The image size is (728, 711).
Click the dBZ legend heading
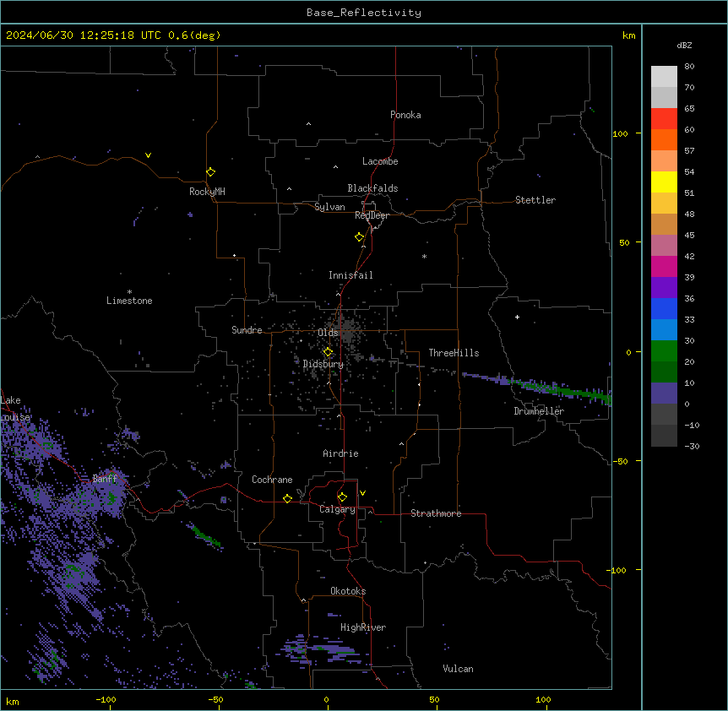pyautogui.click(x=684, y=45)
